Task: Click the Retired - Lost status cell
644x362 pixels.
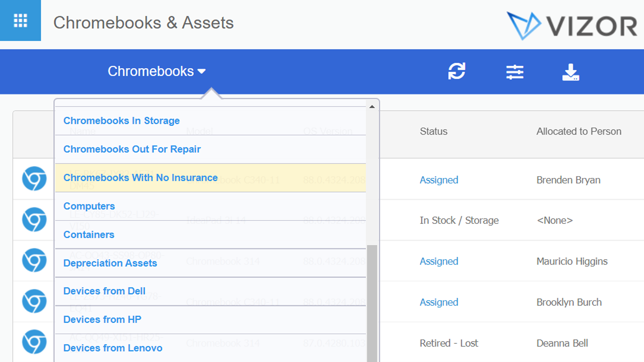Action: tap(449, 343)
